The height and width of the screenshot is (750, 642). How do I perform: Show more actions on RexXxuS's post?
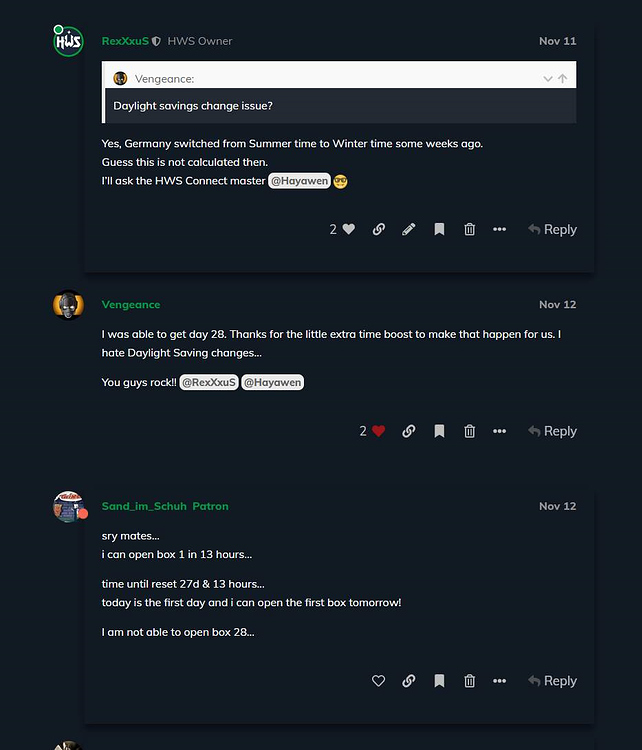tap(500, 229)
